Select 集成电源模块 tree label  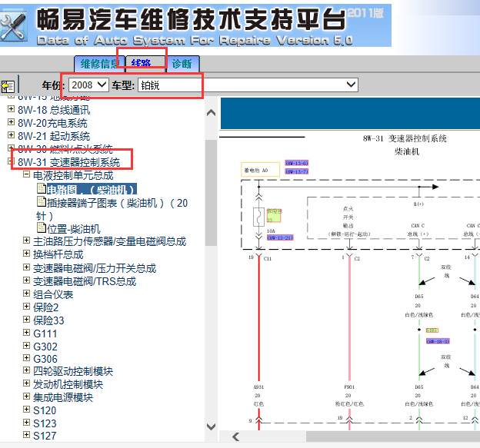point(63,397)
